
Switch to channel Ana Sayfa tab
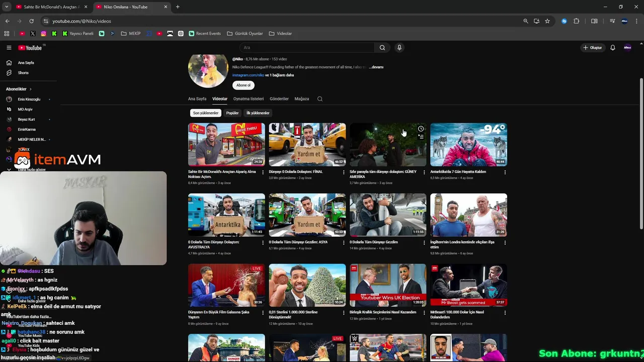click(197, 99)
